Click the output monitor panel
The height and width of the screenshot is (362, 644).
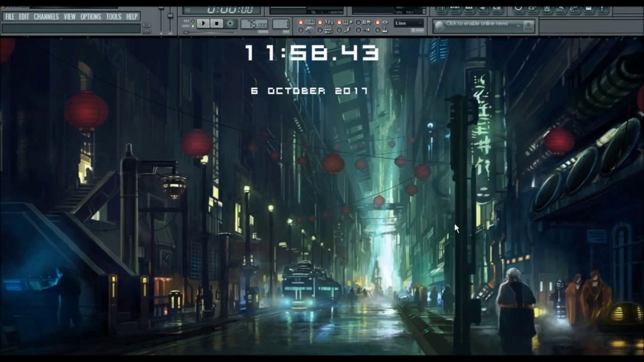306,10
